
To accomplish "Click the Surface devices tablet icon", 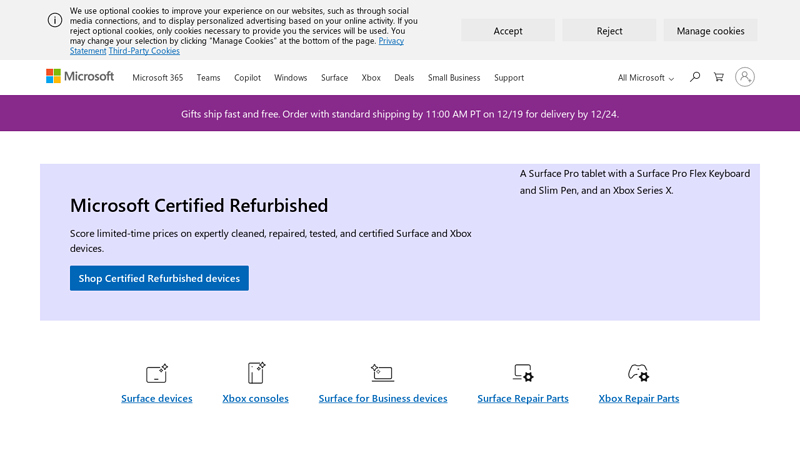I will click(157, 373).
